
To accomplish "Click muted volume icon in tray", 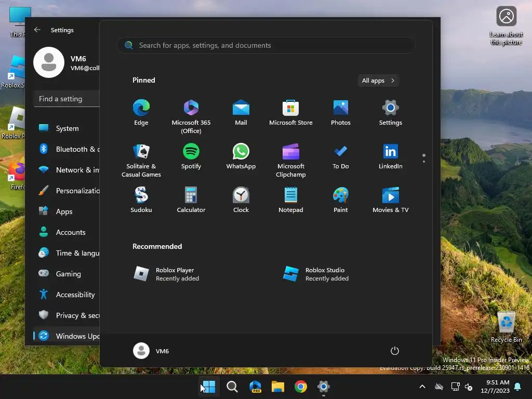I will pyautogui.click(x=469, y=387).
